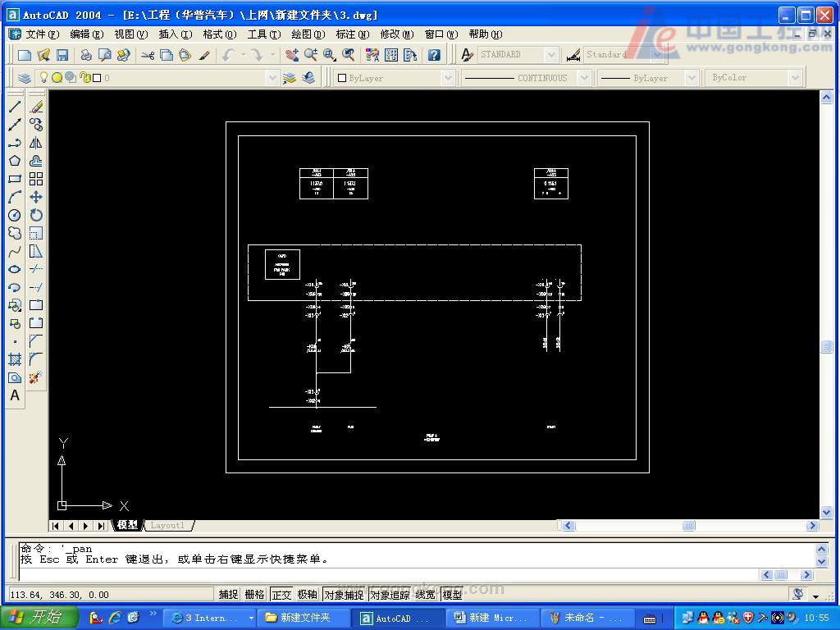
Task: Switch to 新建 Micr... taskbar window
Action: (491, 619)
